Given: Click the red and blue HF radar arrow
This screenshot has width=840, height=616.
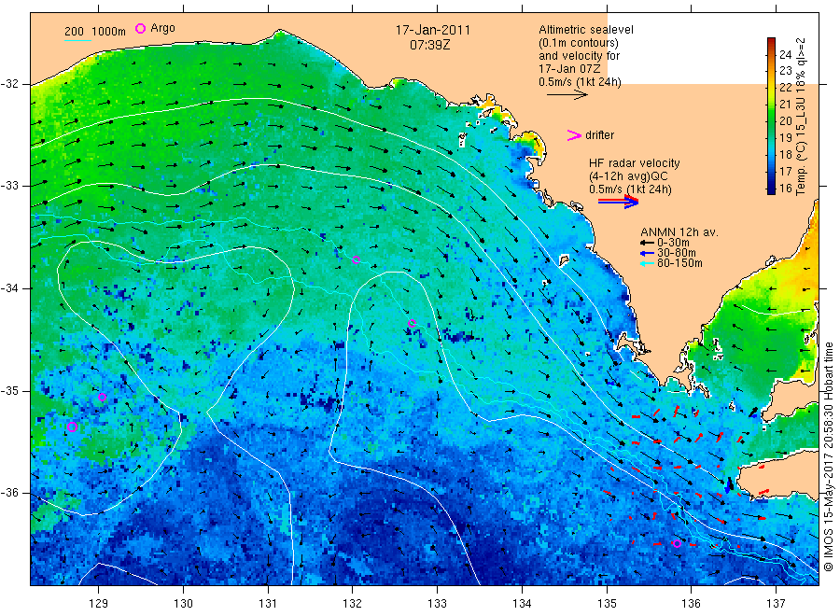Looking at the screenshot, I should 618,201.
